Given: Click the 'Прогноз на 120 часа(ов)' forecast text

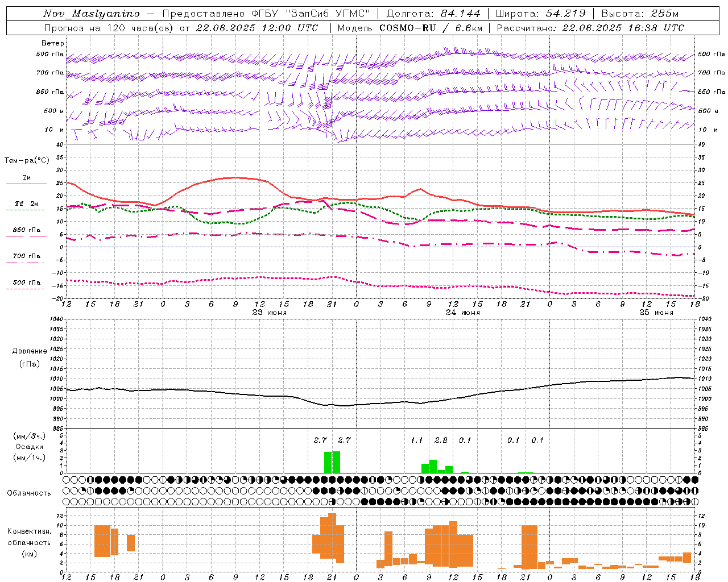Looking at the screenshot, I should [x=109, y=28].
